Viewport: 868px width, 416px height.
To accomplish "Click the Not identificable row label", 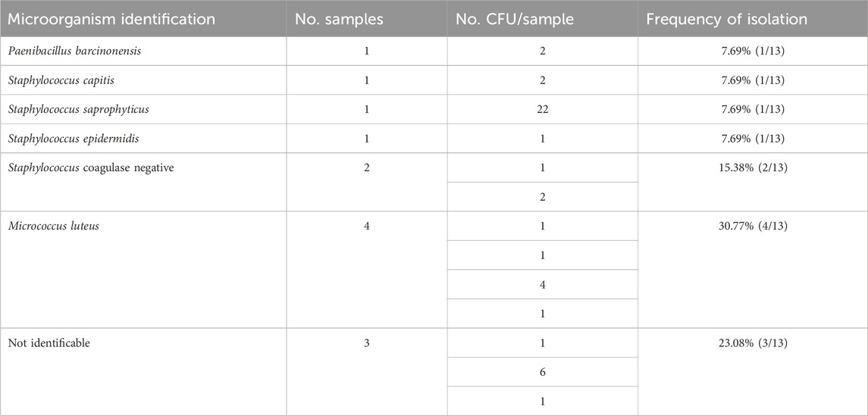I will pyautogui.click(x=49, y=342).
